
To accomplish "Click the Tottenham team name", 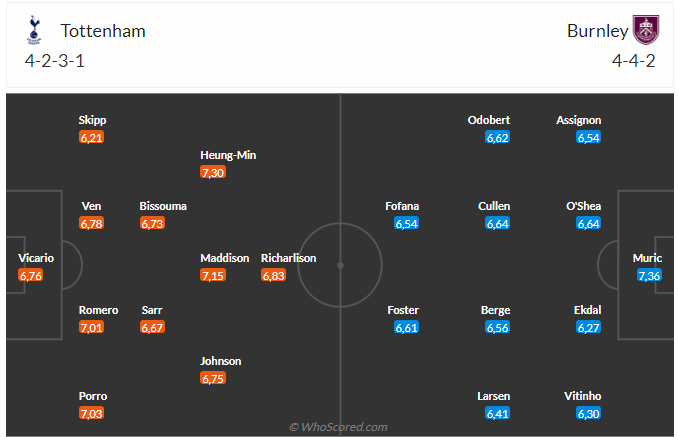I will pyautogui.click(x=103, y=31).
